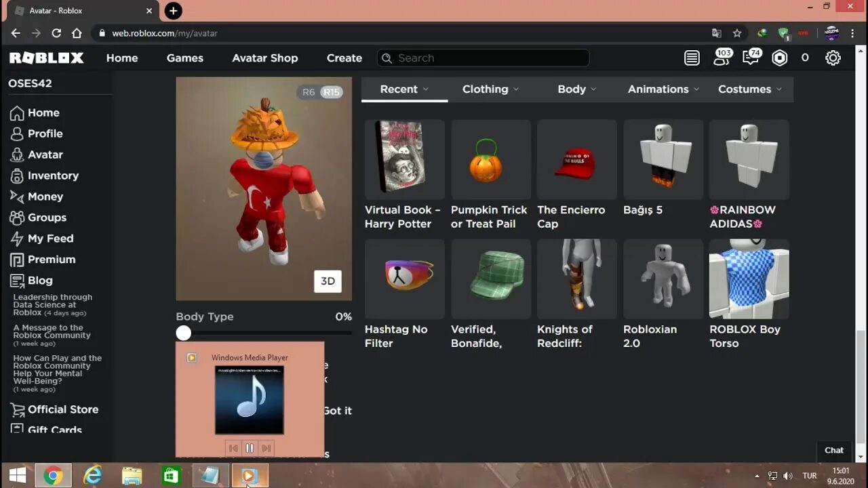Image resolution: width=868 pixels, height=488 pixels.
Task: Expand the Body dropdown tab
Action: 577,89
